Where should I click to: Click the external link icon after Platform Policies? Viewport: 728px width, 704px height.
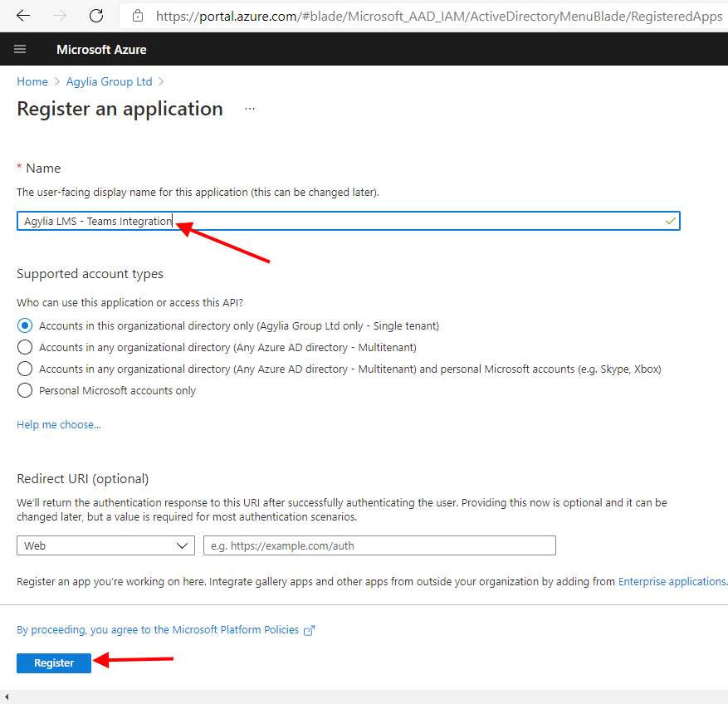309,631
